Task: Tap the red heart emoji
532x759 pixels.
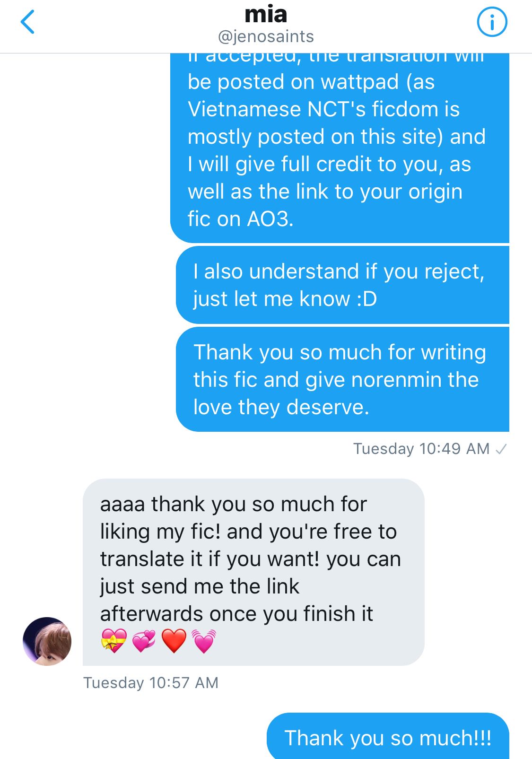Action: (x=174, y=641)
